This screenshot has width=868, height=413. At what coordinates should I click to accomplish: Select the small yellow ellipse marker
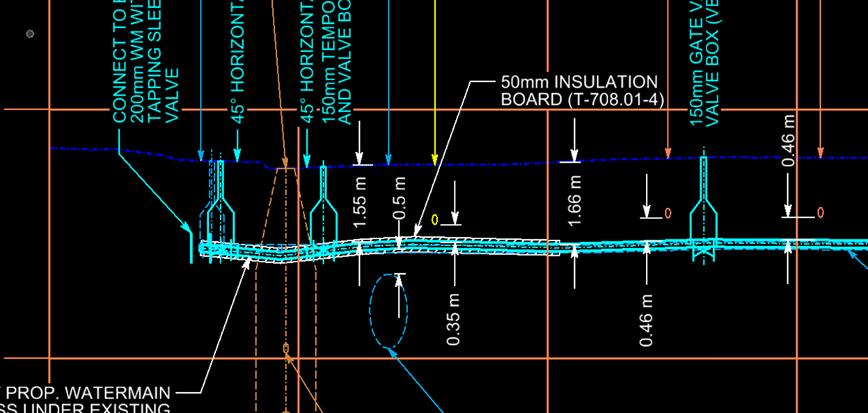point(435,220)
